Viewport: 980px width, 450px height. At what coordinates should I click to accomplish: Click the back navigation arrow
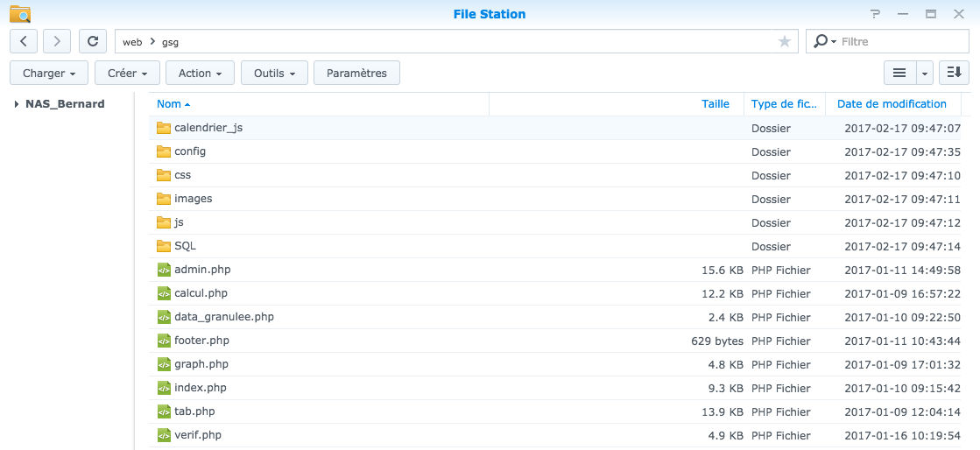point(24,41)
